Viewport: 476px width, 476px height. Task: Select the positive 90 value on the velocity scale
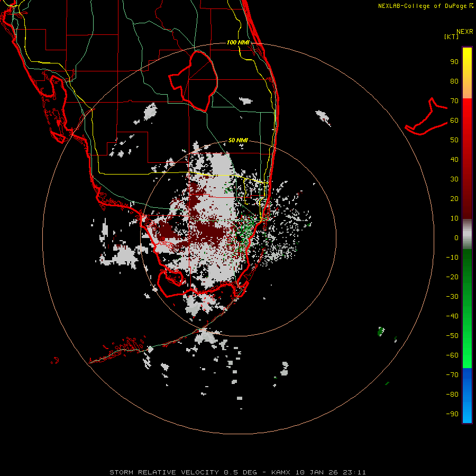(x=454, y=62)
